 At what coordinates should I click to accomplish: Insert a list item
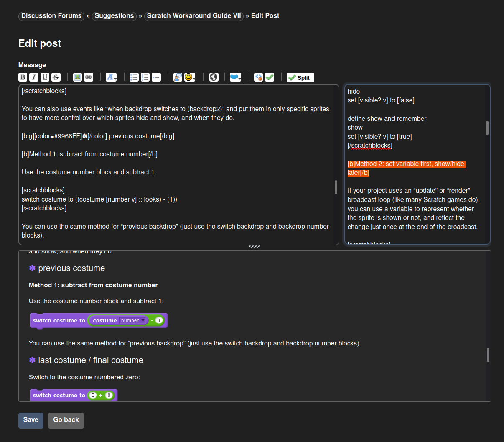coord(156,77)
